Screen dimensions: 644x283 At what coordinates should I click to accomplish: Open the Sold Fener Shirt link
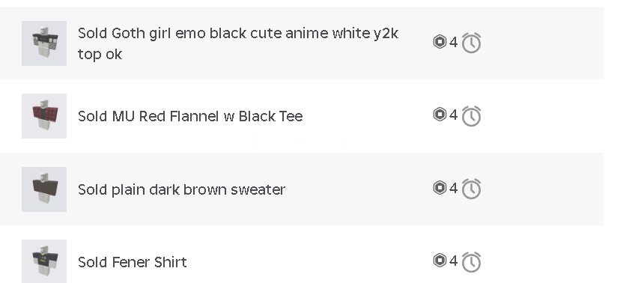pos(133,262)
